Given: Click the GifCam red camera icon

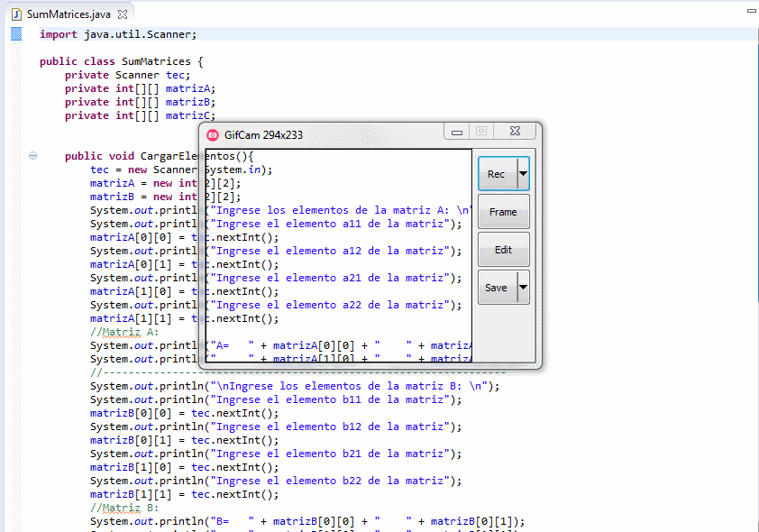Looking at the screenshot, I should coord(213,135).
